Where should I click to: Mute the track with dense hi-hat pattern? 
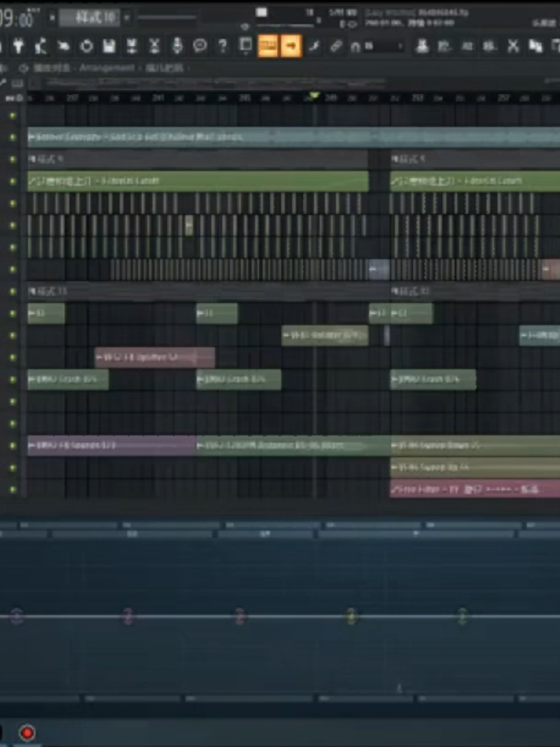click(13, 270)
